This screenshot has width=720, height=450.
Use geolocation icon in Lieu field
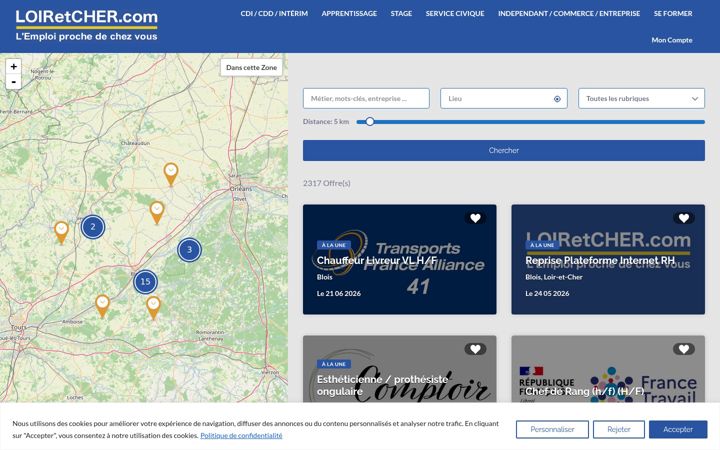(557, 99)
